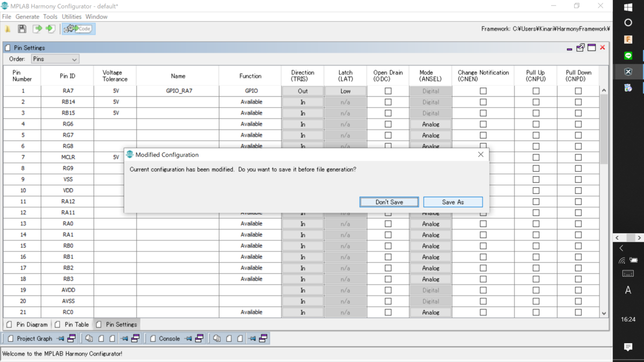
Task: Toggle Direction button 'Out' for RA7
Action: point(303,91)
